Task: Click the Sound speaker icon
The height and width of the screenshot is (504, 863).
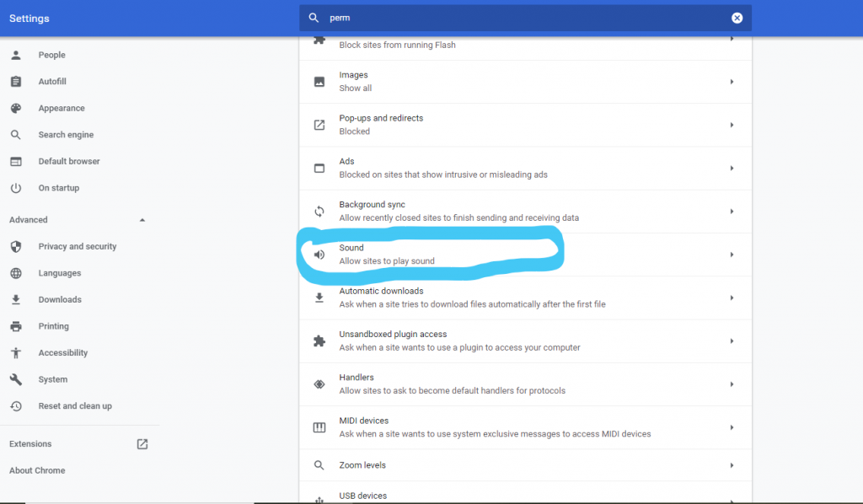Action: click(x=319, y=255)
